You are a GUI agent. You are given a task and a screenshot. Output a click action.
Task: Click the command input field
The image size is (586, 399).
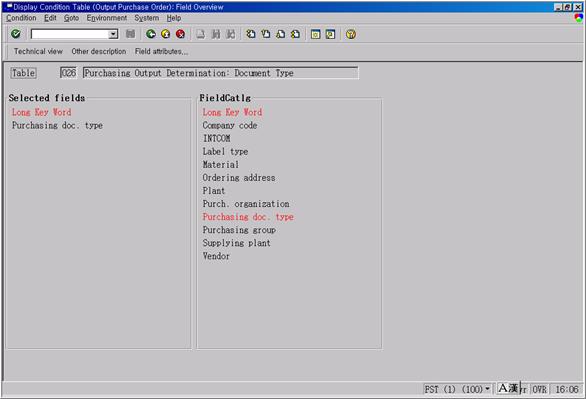pos(70,34)
